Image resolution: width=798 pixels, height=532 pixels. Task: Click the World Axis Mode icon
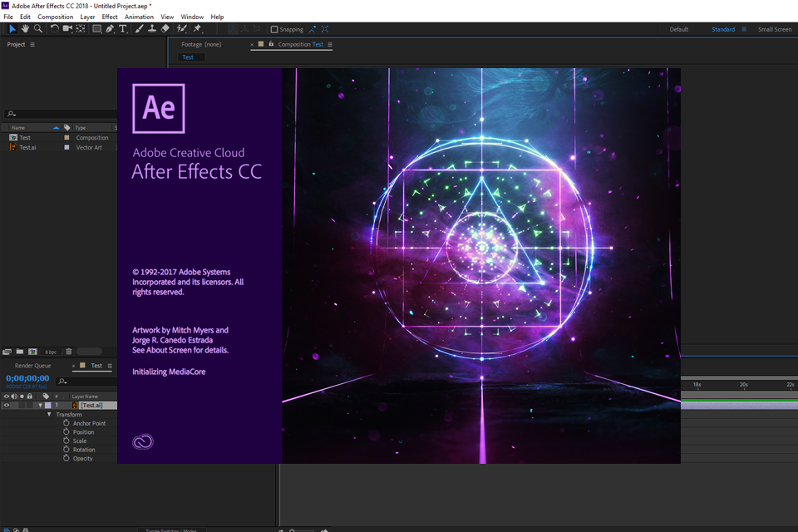(x=244, y=29)
